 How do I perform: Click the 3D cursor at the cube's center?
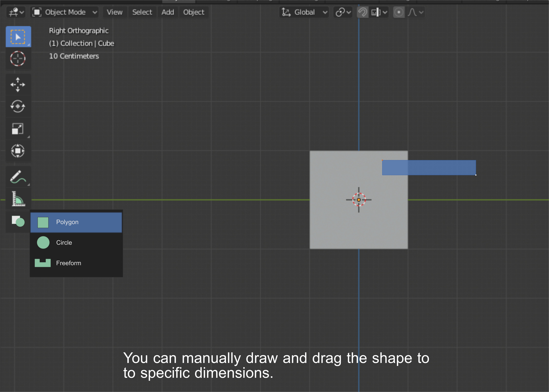click(359, 200)
